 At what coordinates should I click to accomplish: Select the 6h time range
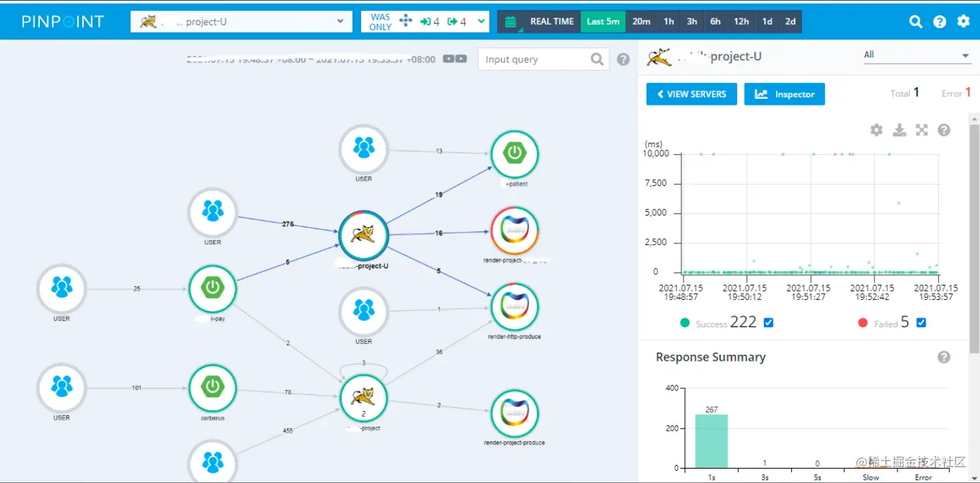715,21
